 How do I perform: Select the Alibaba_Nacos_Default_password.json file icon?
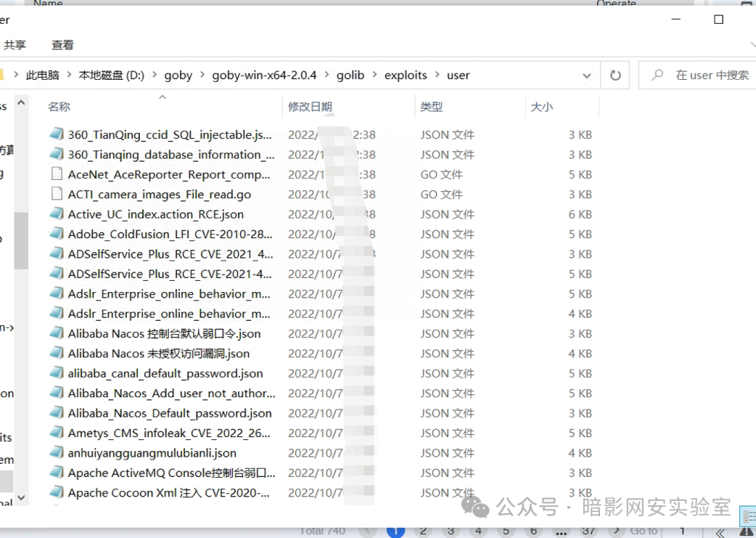click(x=57, y=412)
